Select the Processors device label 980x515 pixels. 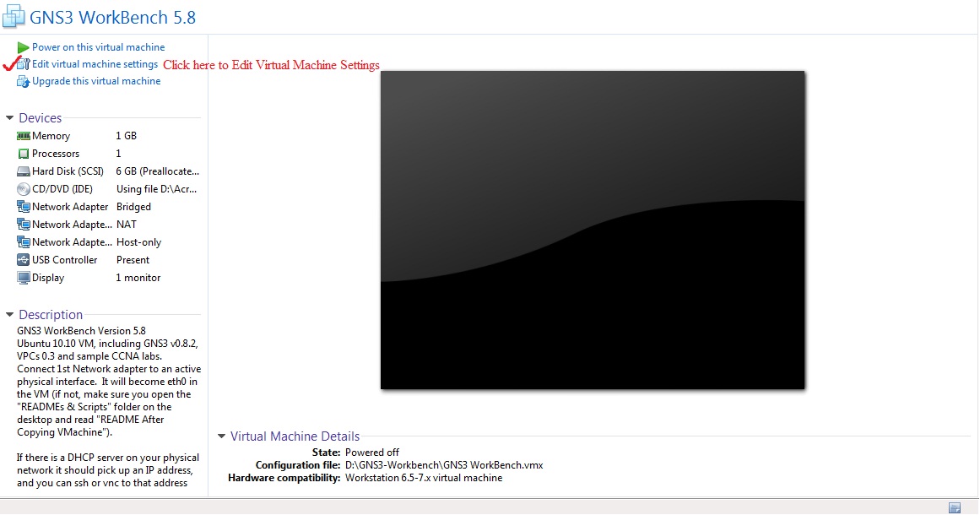point(56,154)
